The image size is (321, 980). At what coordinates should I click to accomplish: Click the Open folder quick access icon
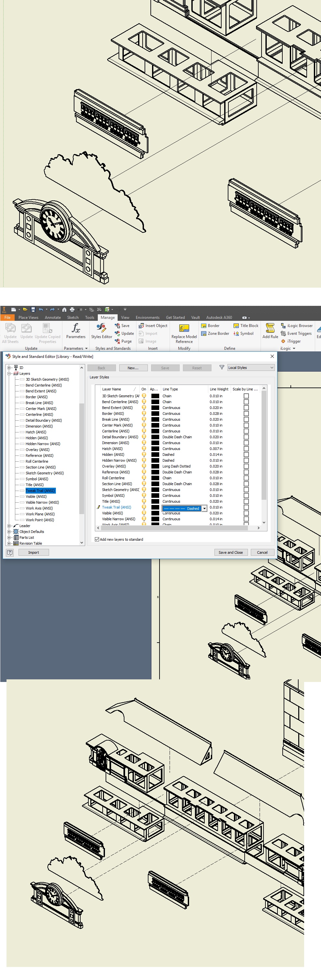pos(25,309)
